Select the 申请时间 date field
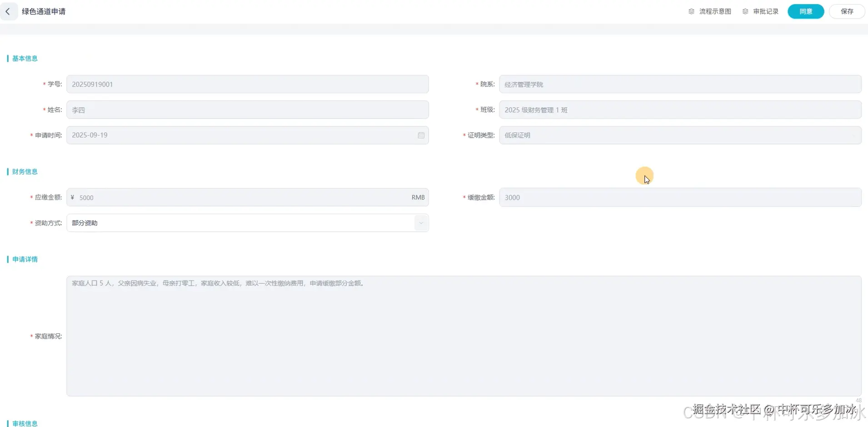 [248, 135]
